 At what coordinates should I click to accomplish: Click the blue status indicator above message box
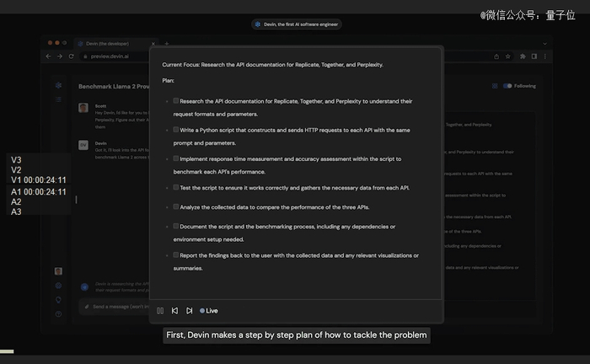[x=84, y=287]
